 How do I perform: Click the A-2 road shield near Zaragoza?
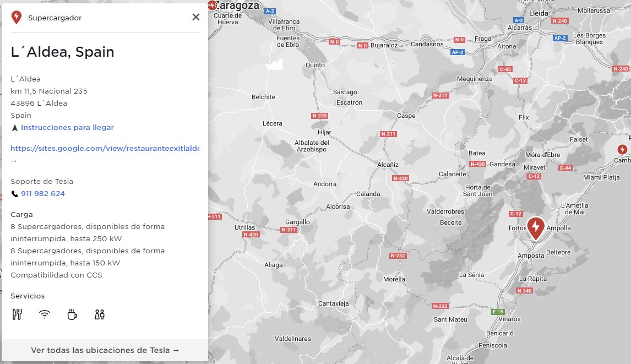click(270, 11)
